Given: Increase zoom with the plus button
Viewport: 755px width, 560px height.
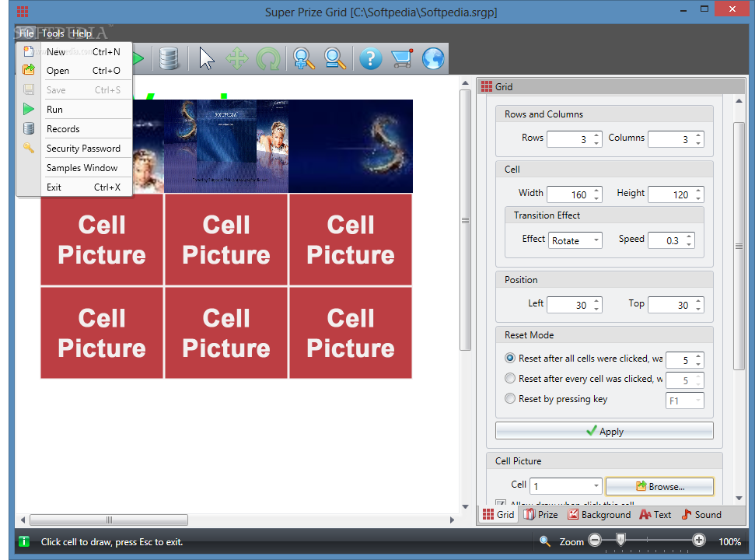Looking at the screenshot, I should point(699,541).
